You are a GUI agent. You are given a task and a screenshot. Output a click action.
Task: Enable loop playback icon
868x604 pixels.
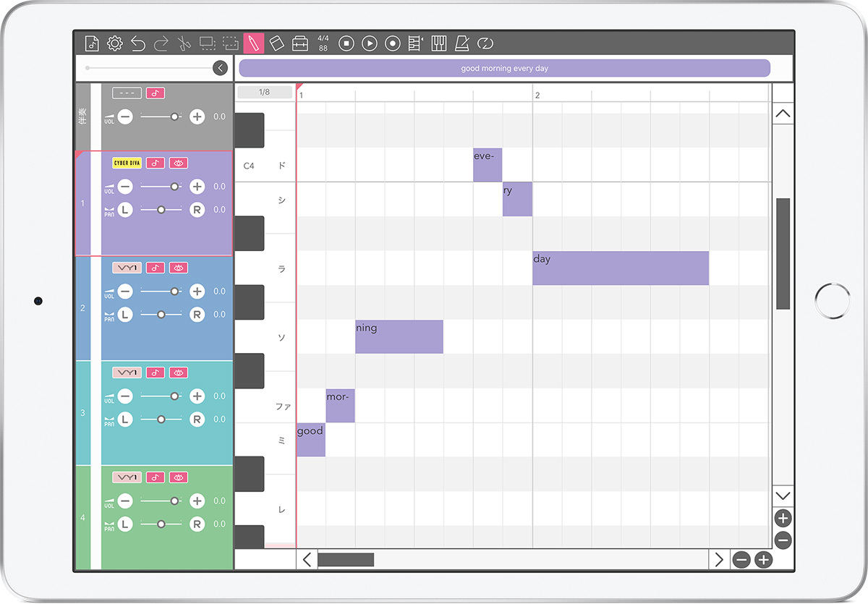click(x=485, y=44)
